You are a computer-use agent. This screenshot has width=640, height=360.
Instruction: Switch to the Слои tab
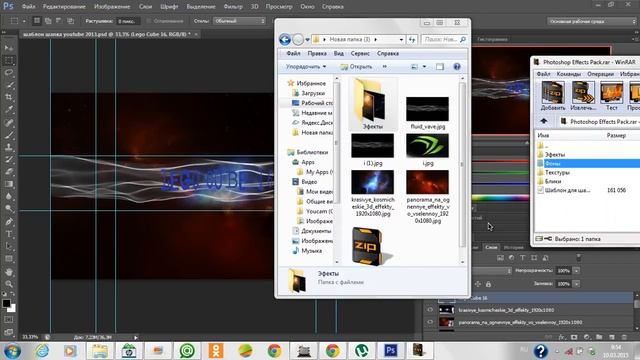coord(491,247)
